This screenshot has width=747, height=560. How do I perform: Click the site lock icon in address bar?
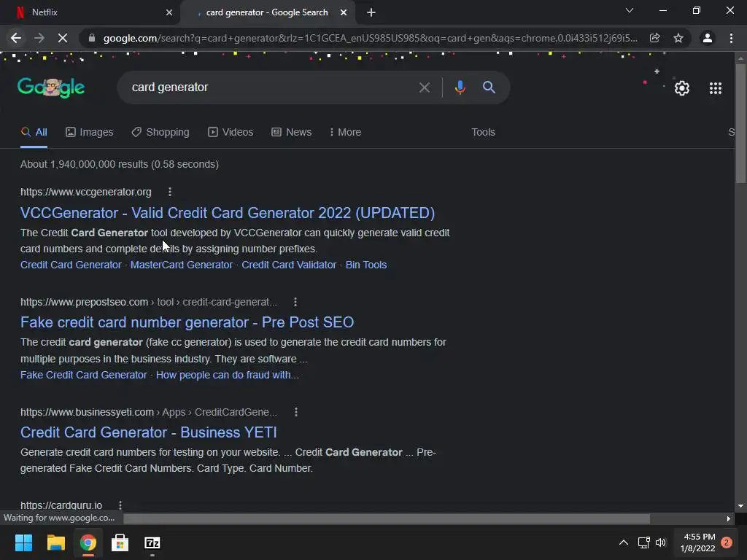click(x=92, y=38)
